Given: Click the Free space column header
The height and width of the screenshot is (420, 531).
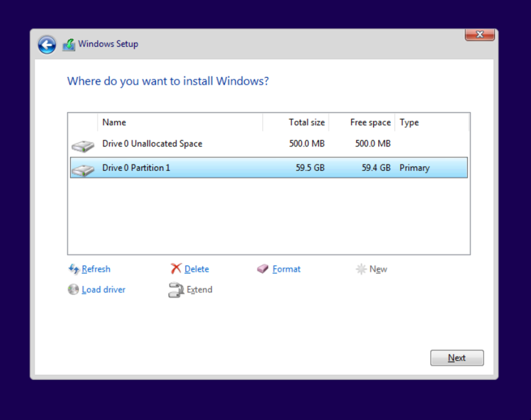Looking at the screenshot, I should [x=362, y=122].
